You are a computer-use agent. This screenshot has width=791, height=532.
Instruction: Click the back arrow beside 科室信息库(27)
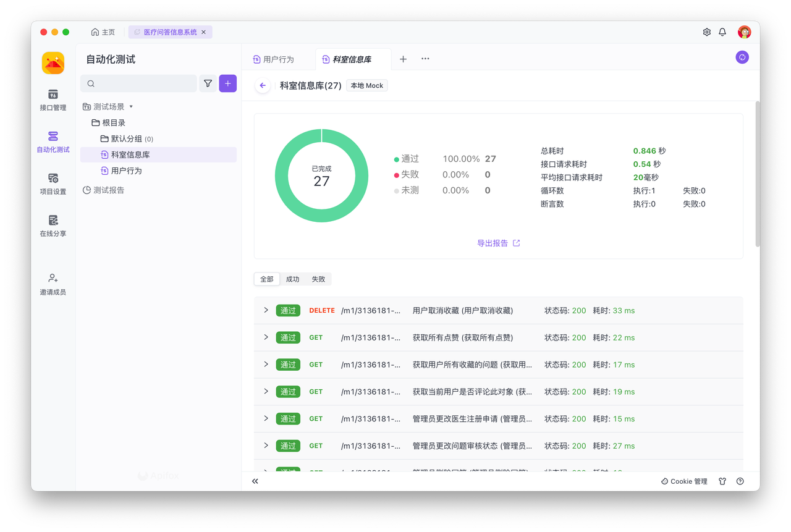pos(263,86)
